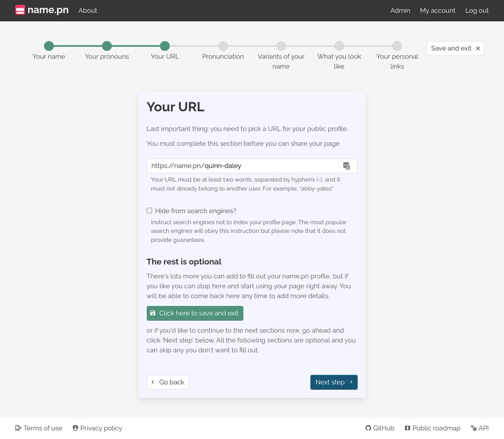Screen dimensions: 504x439
Task: Jump to the Your pronouns step circle
Action: pos(107,46)
